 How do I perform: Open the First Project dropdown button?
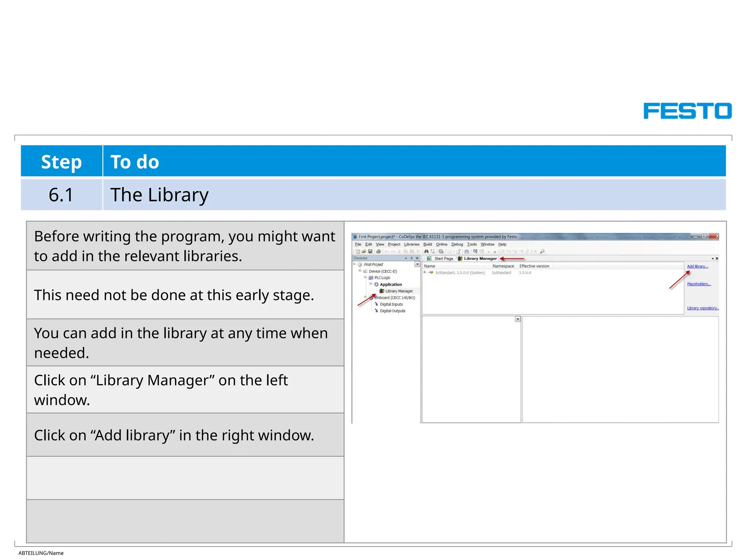pos(417,264)
